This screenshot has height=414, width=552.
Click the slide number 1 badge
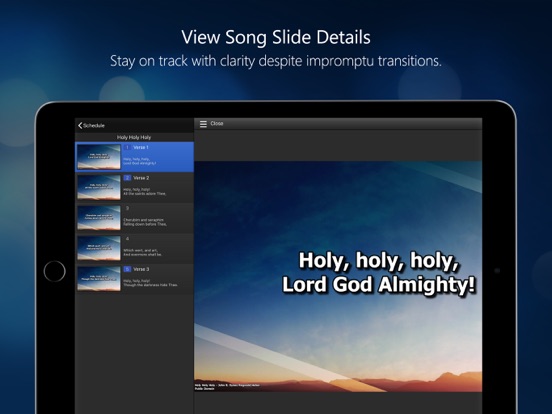click(x=127, y=148)
